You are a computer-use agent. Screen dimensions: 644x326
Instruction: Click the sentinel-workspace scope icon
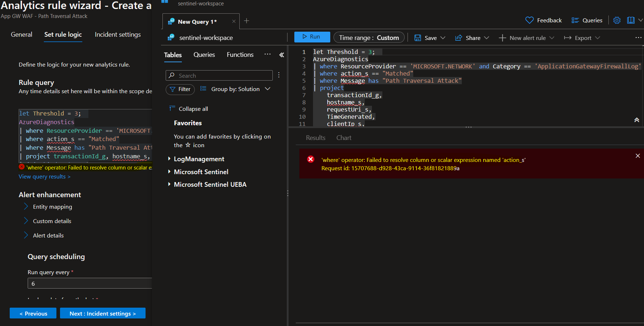coord(171,37)
